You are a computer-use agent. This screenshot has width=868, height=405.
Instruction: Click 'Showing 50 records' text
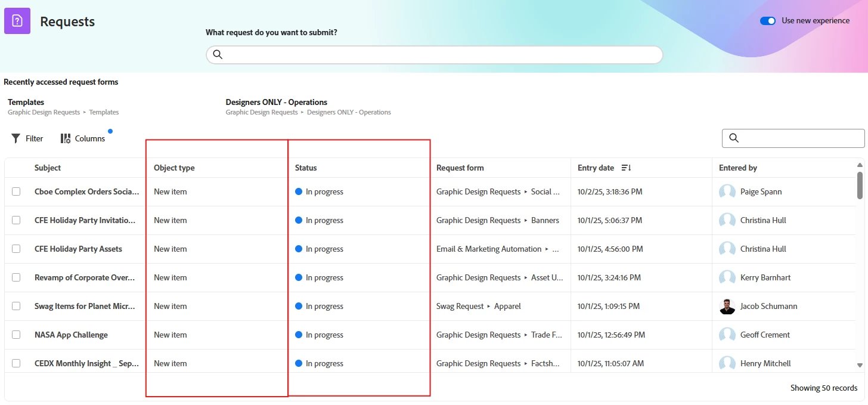pos(824,388)
